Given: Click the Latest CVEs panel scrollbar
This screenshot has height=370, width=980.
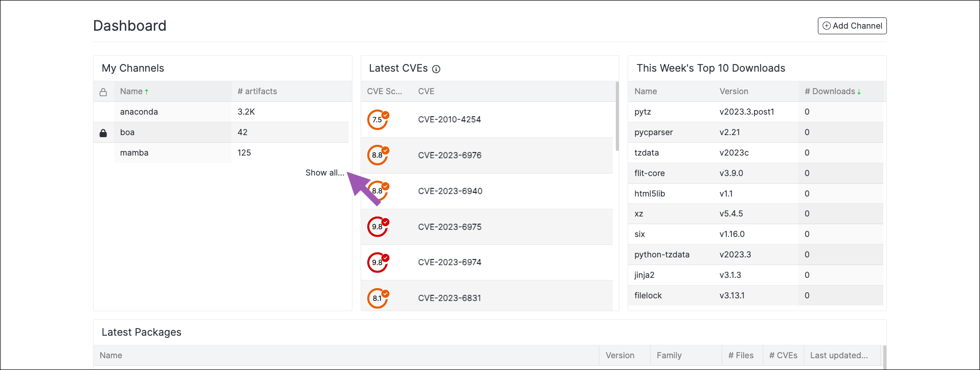Looking at the screenshot, I should [x=617, y=116].
